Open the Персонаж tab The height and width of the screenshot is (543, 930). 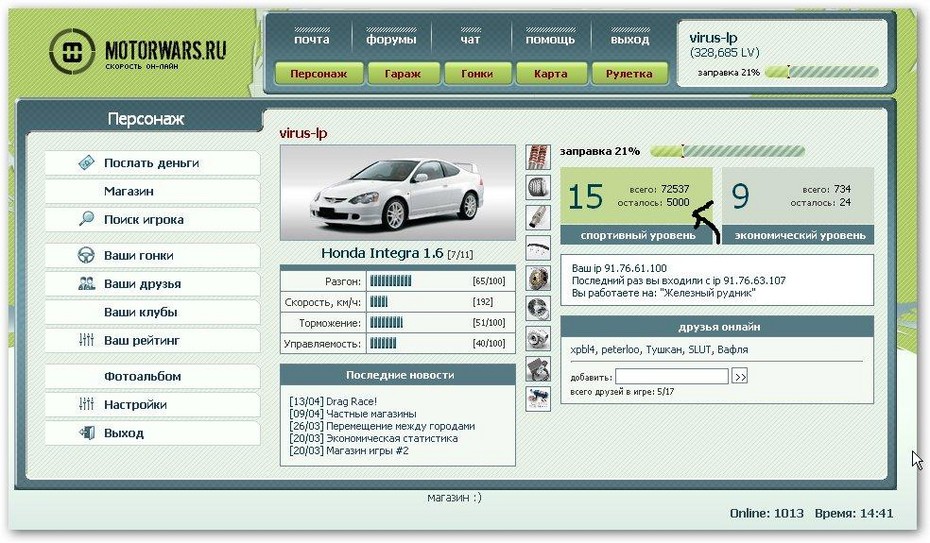coord(319,74)
